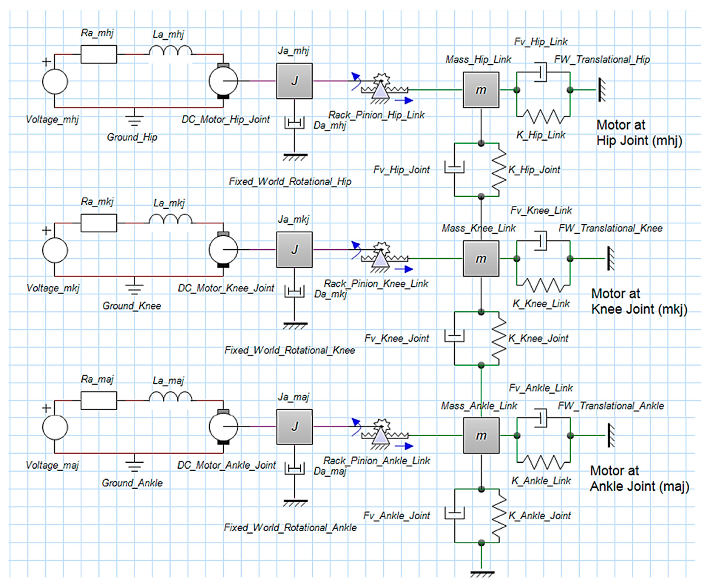The width and height of the screenshot is (712, 588).
Task: Select the Ja_mhj inertia block
Action: pos(294,81)
